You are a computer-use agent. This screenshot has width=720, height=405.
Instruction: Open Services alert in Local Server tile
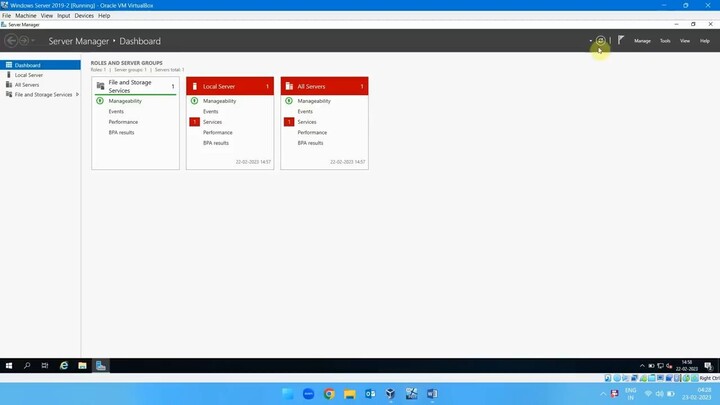(x=212, y=122)
